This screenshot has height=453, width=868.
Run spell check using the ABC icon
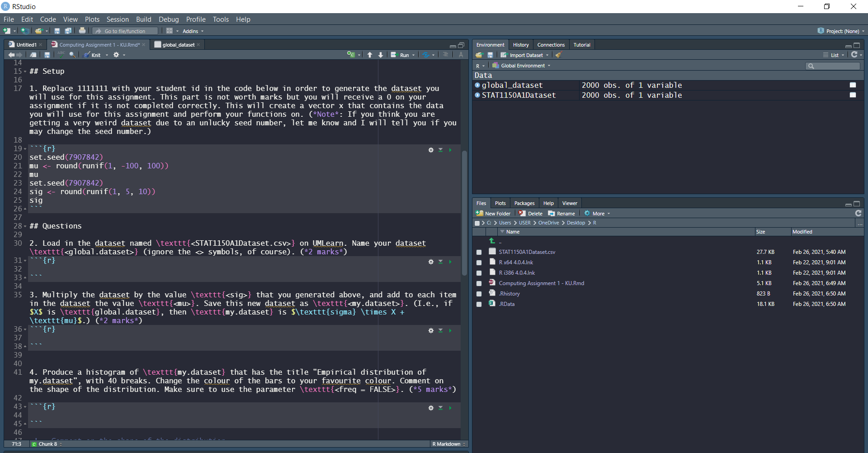click(x=61, y=54)
